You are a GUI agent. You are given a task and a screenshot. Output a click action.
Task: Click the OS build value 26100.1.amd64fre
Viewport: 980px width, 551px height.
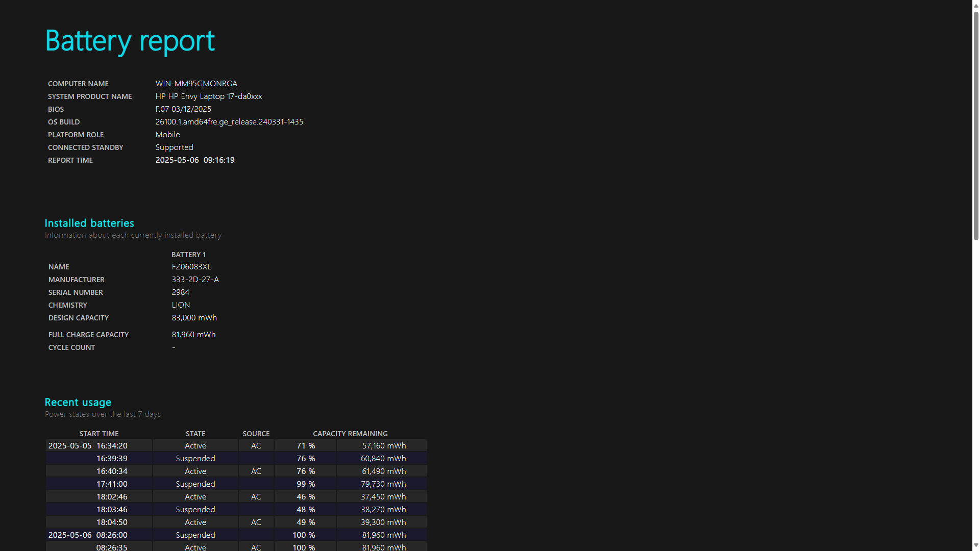(229, 122)
